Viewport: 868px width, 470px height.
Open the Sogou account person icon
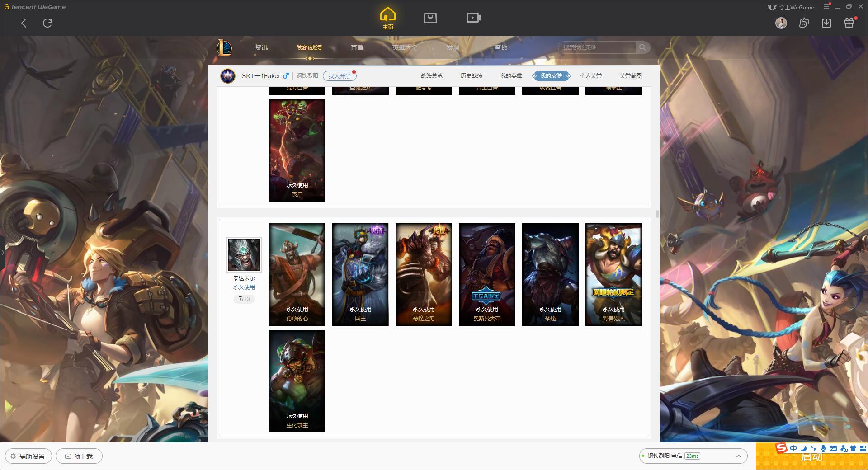point(844,448)
